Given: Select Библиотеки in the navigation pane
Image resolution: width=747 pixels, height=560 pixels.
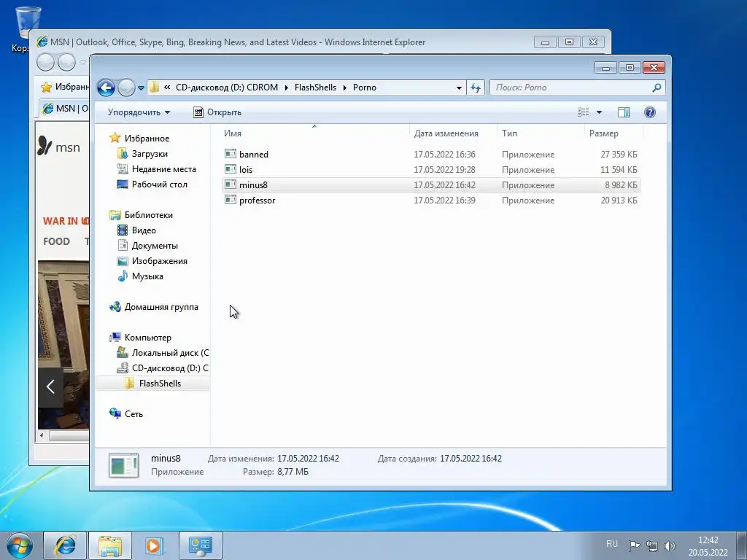Looking at the screenshot, I should (x=149, y=215).
